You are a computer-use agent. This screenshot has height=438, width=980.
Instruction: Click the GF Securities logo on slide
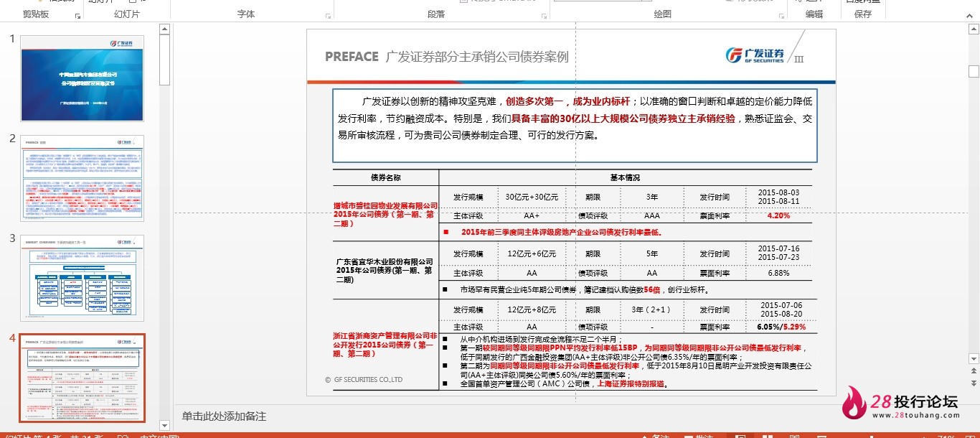pos(754,55)
